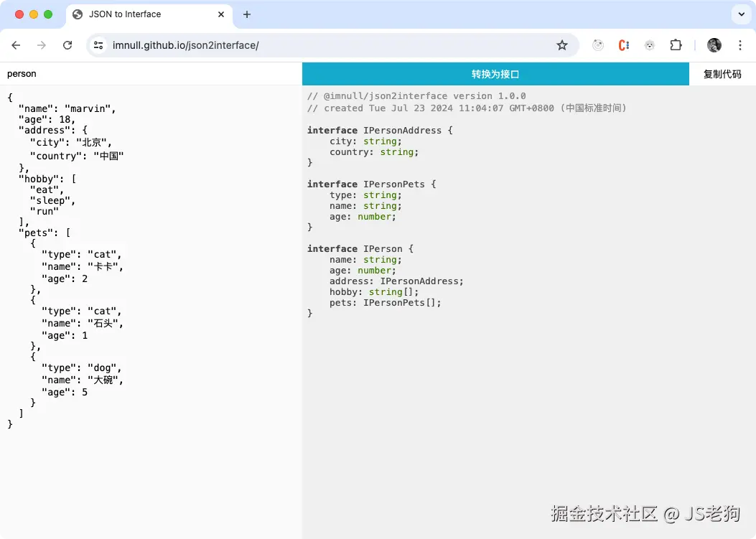Click the forward navigation arrow
This screenshot has width=756, height=539.
click(42, 45)
